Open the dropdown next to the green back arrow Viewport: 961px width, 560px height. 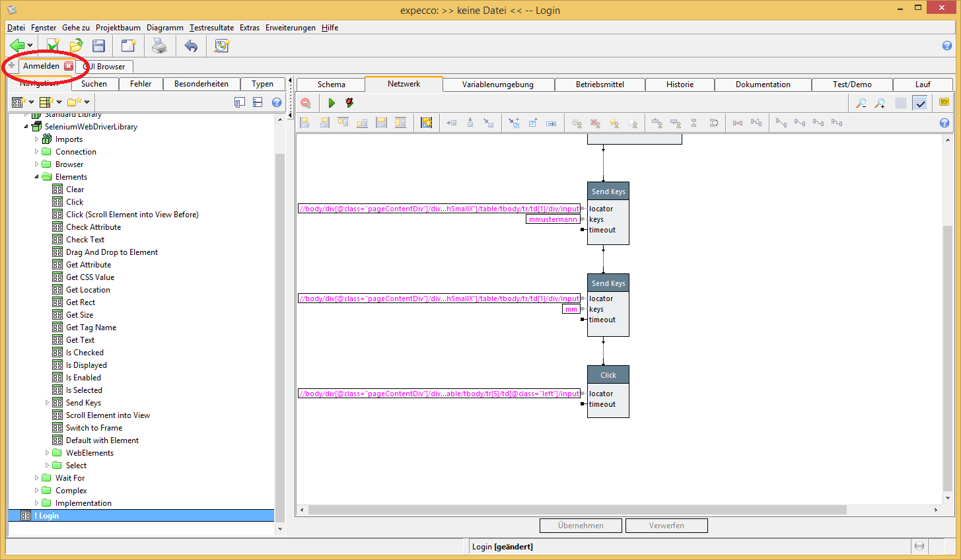[x=30, y=46]
